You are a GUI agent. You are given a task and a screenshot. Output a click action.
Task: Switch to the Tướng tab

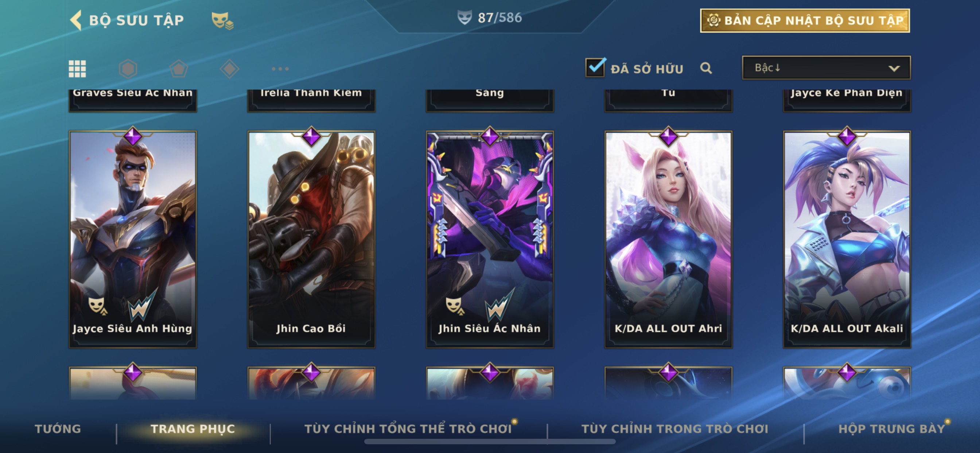coord(58,429)
